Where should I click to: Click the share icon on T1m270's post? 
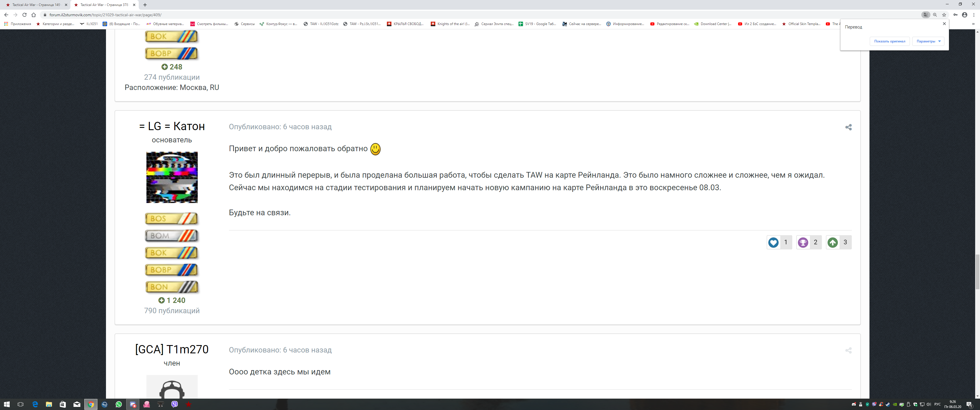848,350
